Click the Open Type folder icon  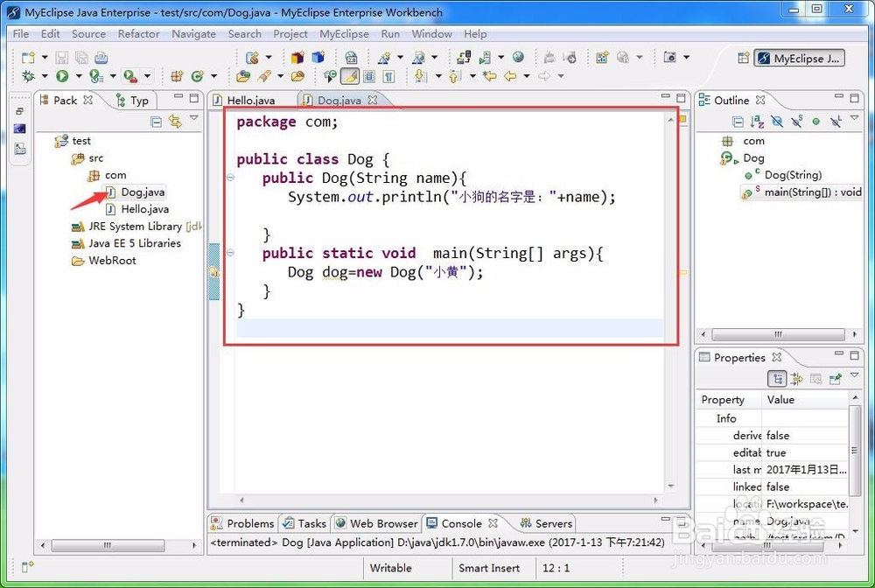tap(243, 76)
